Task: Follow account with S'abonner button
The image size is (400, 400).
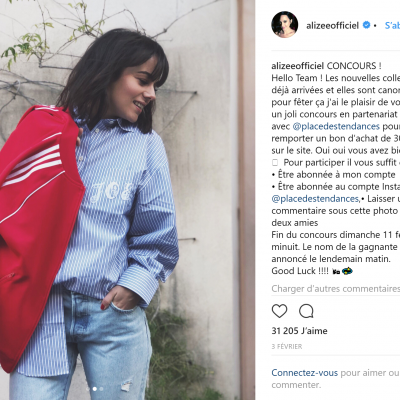Action: click(x=392, y=25)
